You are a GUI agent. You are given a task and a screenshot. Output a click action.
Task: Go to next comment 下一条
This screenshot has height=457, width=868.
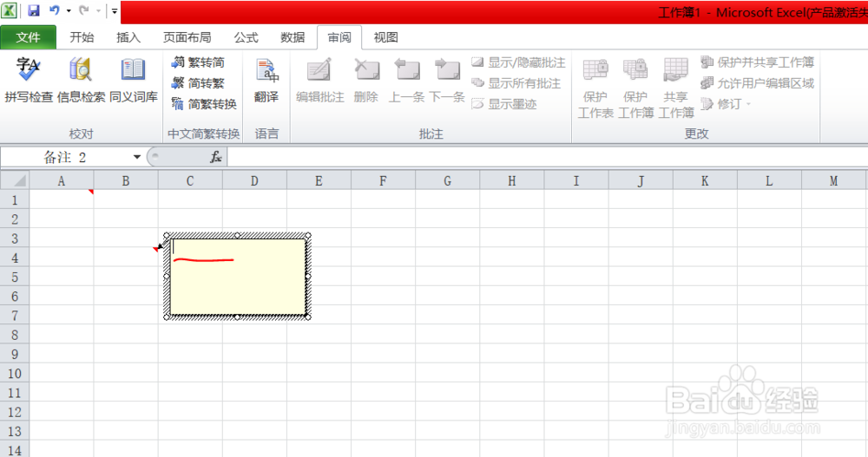click(447, 81)
